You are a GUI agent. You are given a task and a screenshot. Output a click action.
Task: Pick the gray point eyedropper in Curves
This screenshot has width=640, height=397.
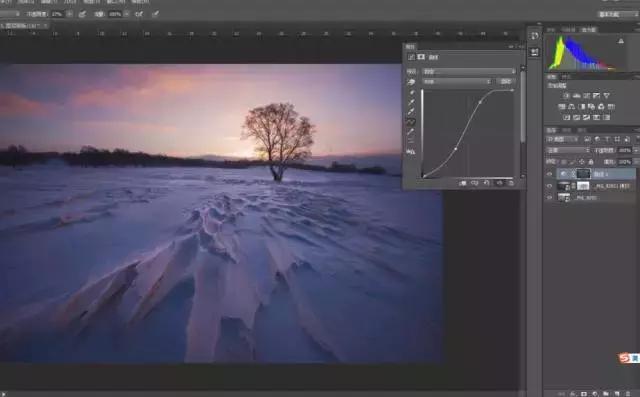click(411, 102)
